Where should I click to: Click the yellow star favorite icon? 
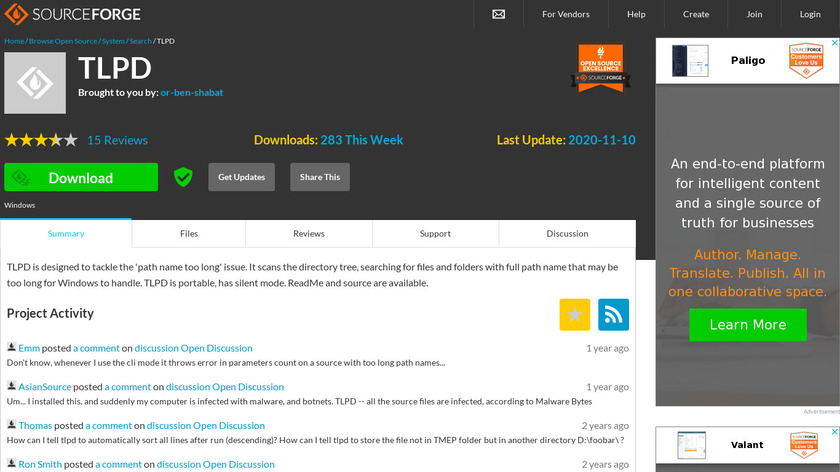click(575, 314)
